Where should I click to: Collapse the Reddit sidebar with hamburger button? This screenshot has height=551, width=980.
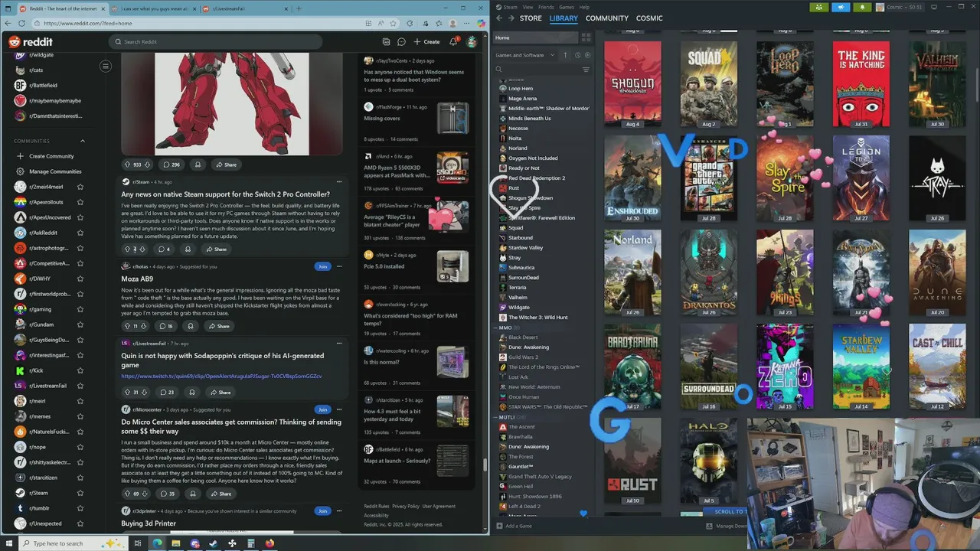coord(106,66)
